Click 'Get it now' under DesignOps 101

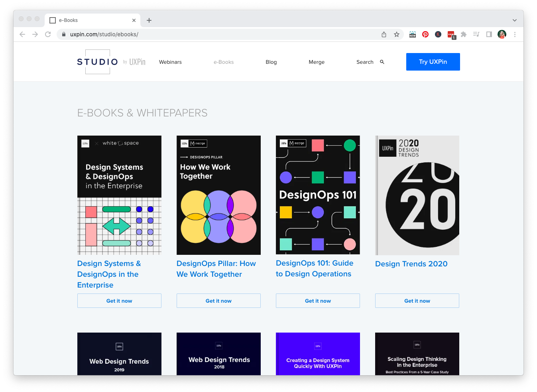coord(318,301)
